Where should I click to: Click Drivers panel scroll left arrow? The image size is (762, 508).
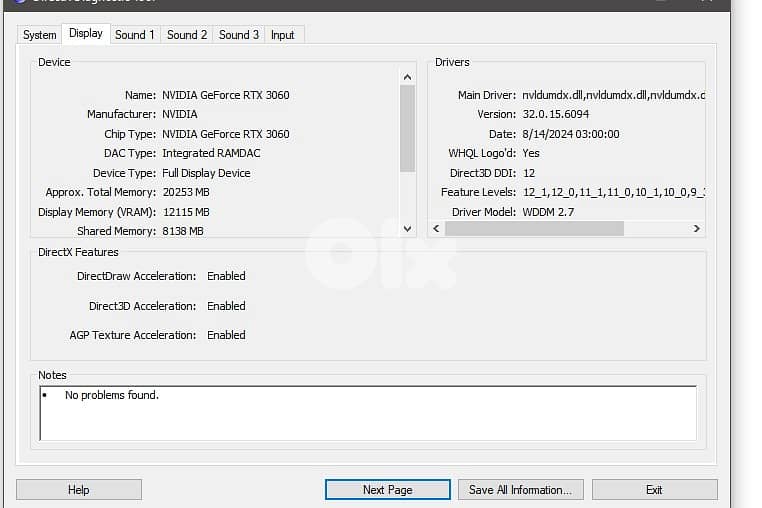click(x=436, y=228)
